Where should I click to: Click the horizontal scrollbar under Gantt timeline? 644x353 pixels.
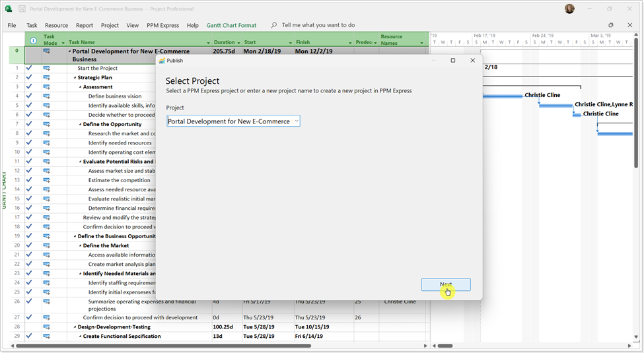pos(445,346)
